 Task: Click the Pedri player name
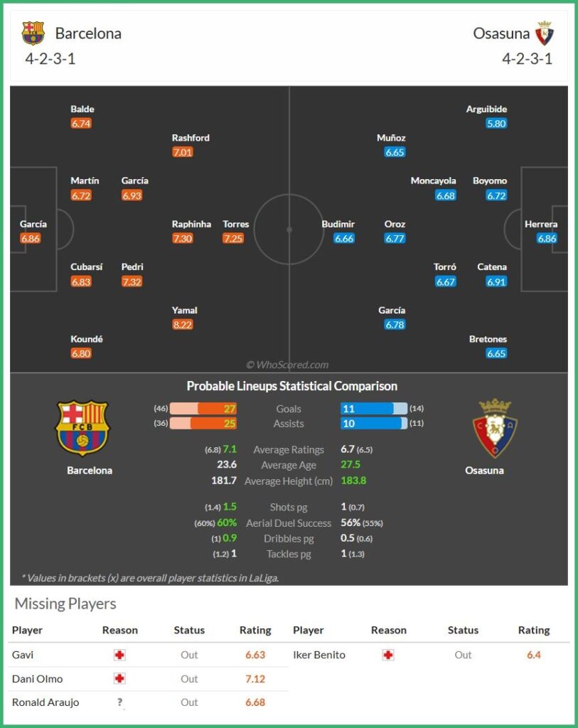point(132,267)
